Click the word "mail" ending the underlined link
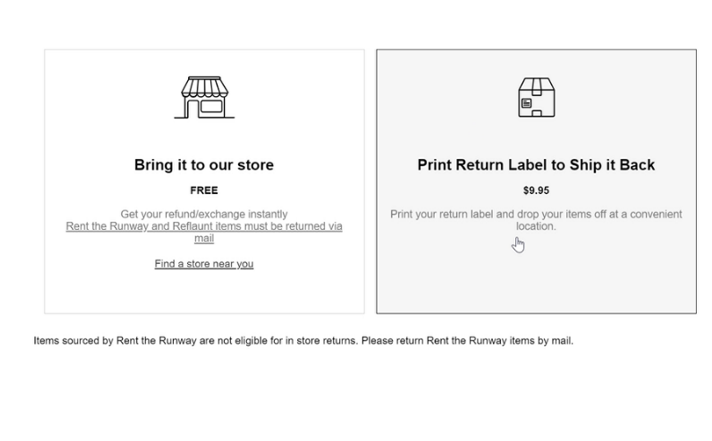The image size is (712, 441). tap(204, 239)
